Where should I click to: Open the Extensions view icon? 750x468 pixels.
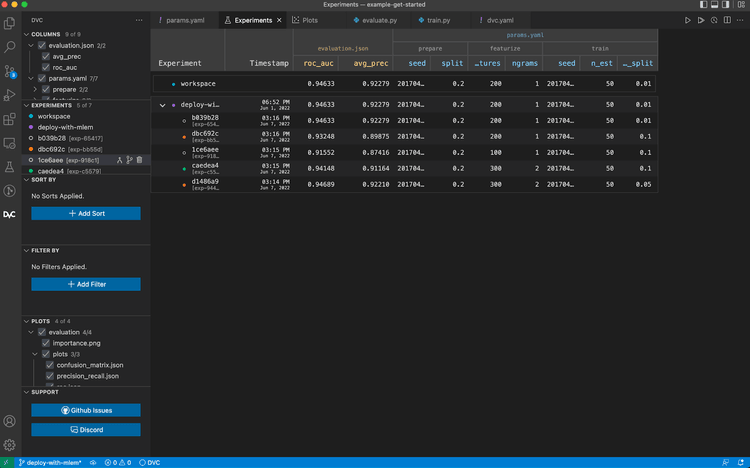coord(10,119)
